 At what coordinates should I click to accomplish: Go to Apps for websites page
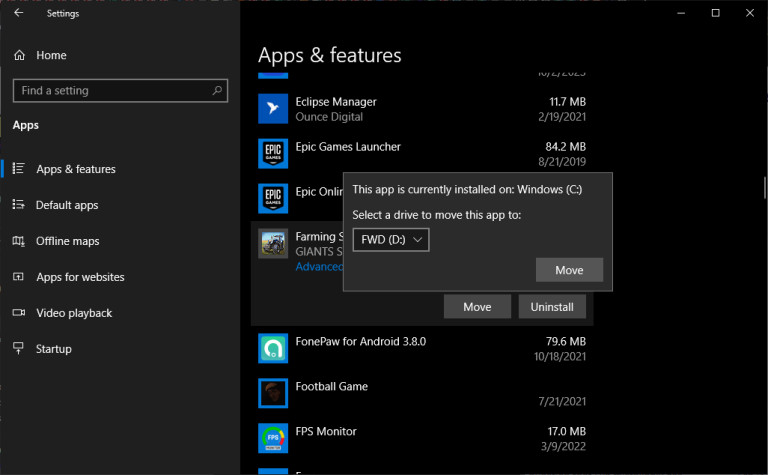(x=80, y=277)
